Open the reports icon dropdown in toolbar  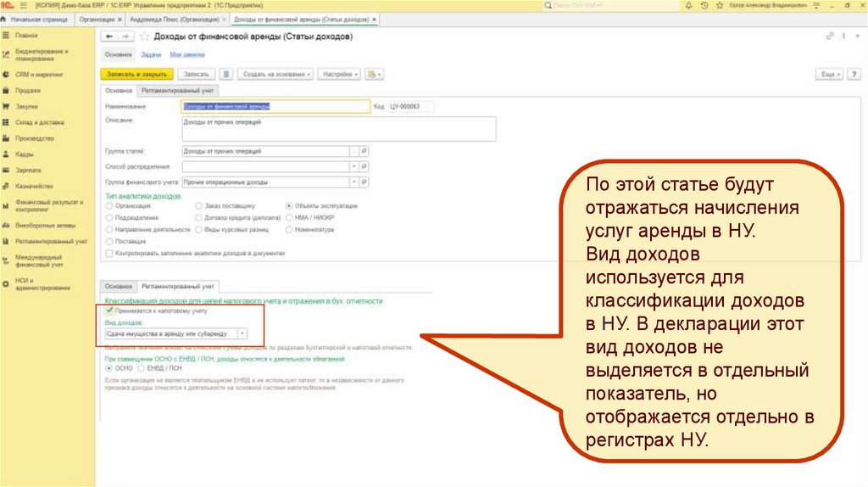pos(374,75)
